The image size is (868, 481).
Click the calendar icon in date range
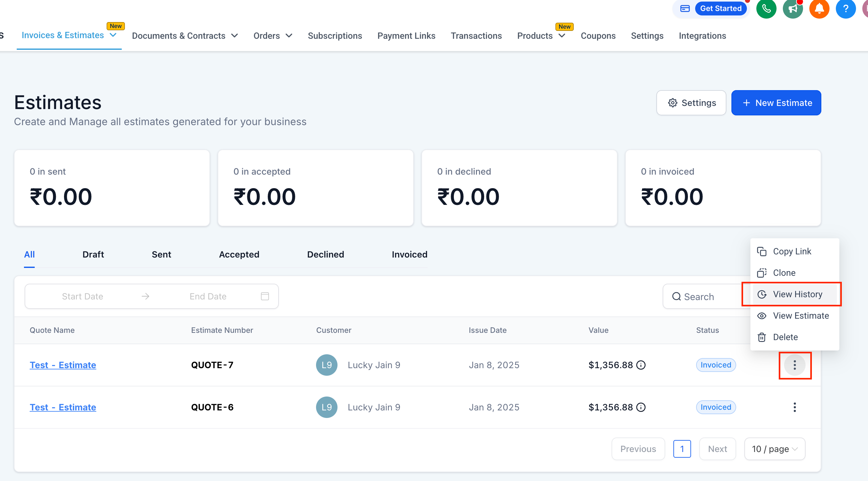coord(265,296)
